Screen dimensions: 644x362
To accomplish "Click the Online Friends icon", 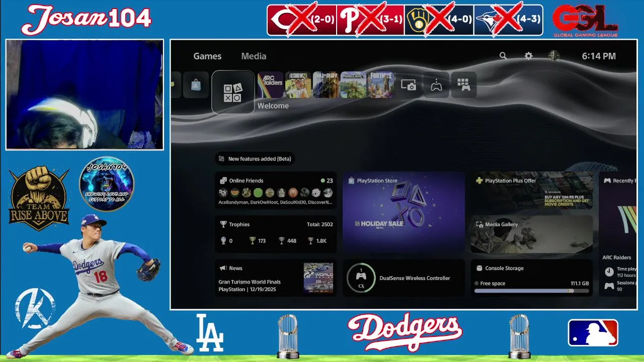I will (x=223, y=180).
